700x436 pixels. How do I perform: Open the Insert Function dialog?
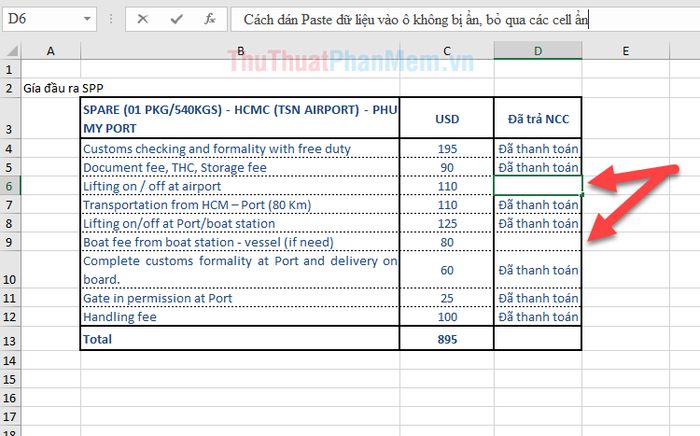[210, 19]
